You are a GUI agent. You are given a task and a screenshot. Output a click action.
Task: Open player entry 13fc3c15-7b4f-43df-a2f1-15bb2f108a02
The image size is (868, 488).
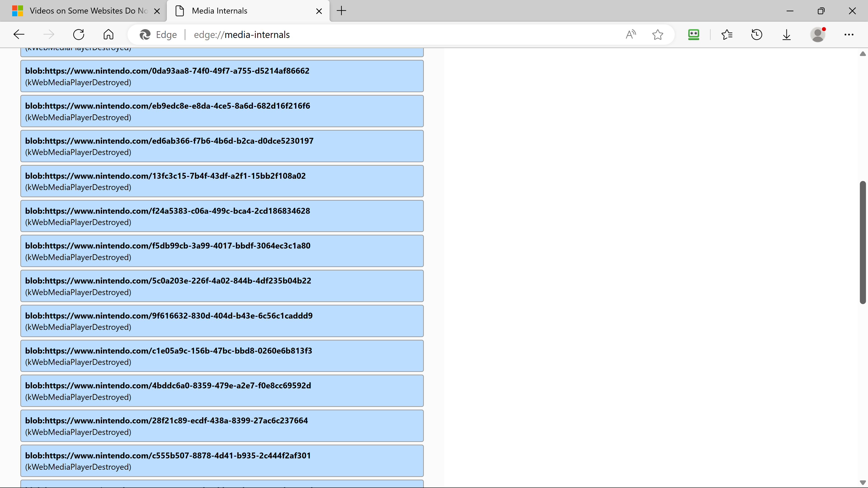[222, 181]
